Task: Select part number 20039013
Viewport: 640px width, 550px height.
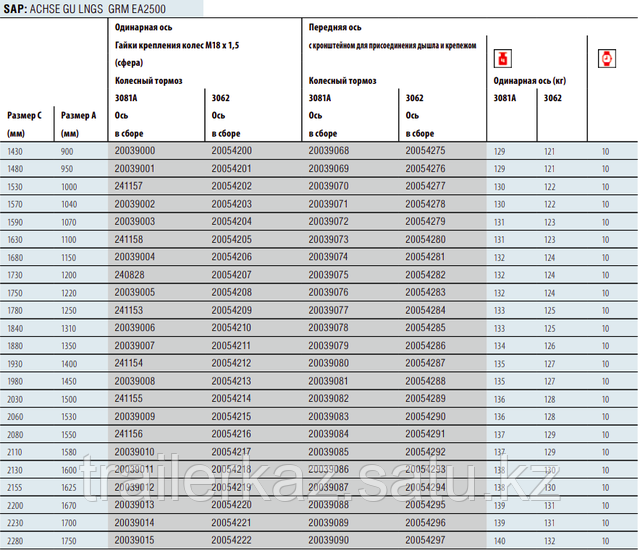Action: (135, 505)
